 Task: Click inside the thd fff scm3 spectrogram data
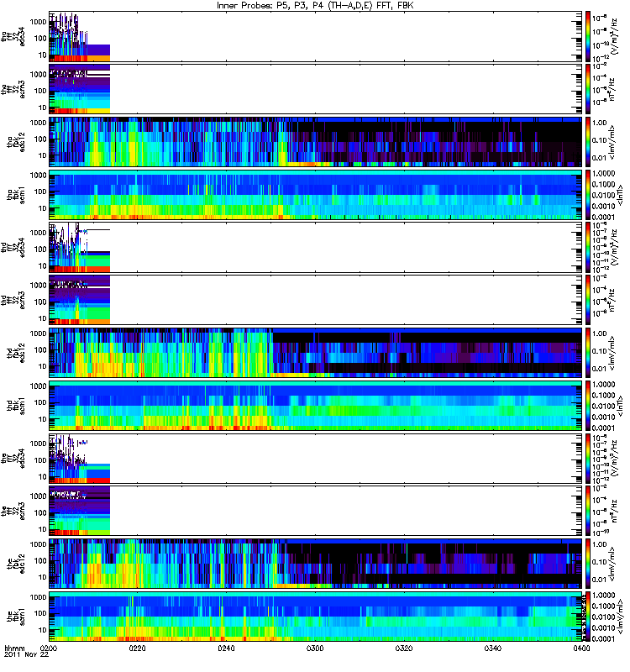click(79, 300)
